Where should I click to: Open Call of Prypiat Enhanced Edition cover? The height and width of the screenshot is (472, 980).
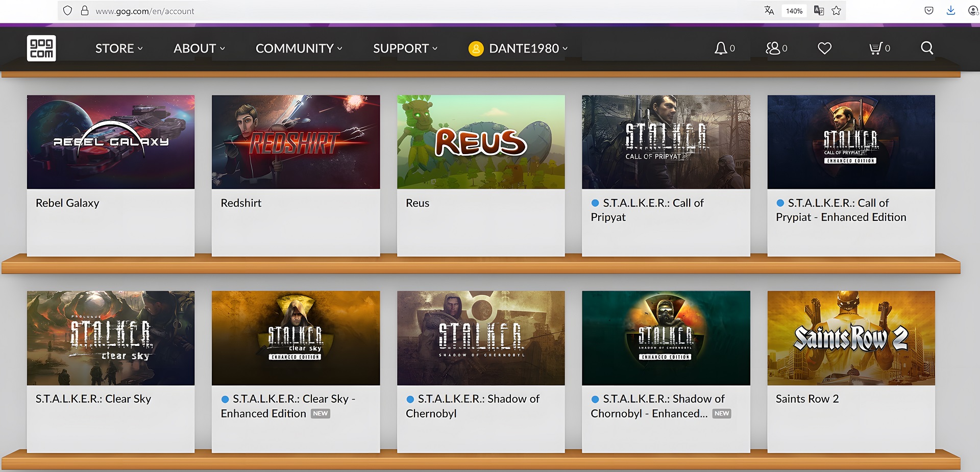tap(851, 142)
